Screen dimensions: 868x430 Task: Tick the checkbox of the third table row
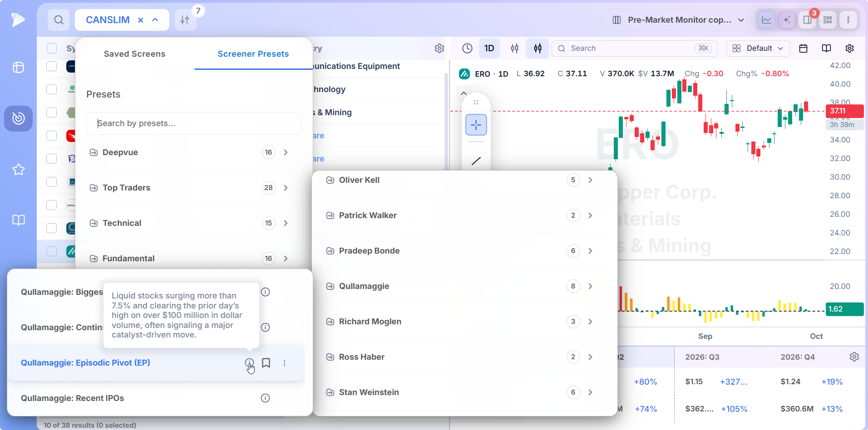point(52,112)
